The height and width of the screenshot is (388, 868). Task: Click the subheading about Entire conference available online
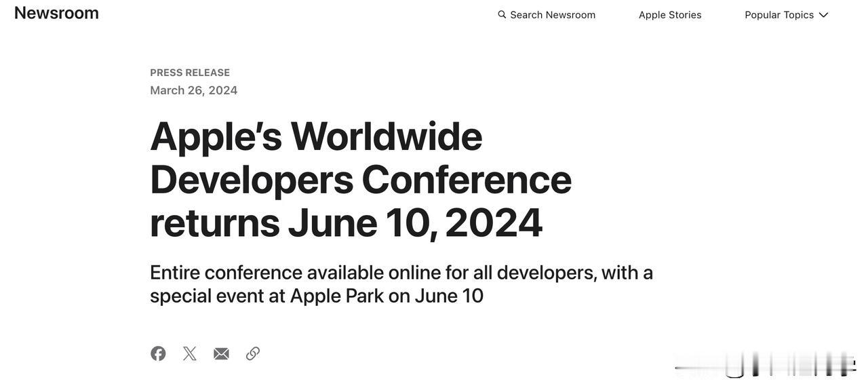401,284
